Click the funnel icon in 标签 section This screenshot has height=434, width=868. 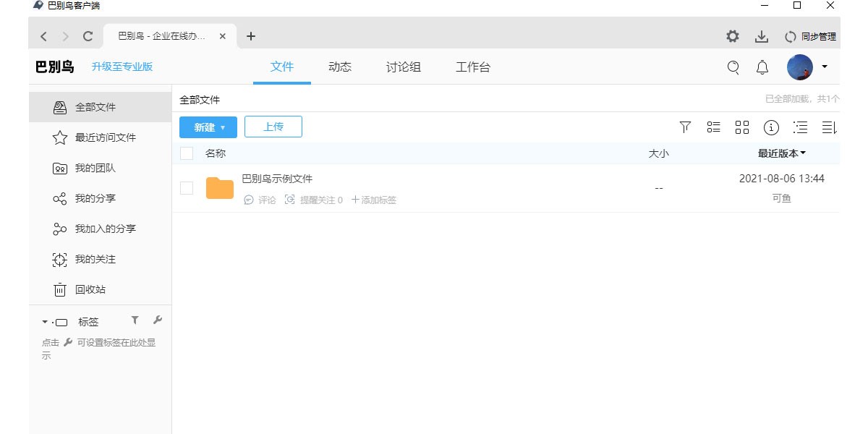click(x=135, y=320)
